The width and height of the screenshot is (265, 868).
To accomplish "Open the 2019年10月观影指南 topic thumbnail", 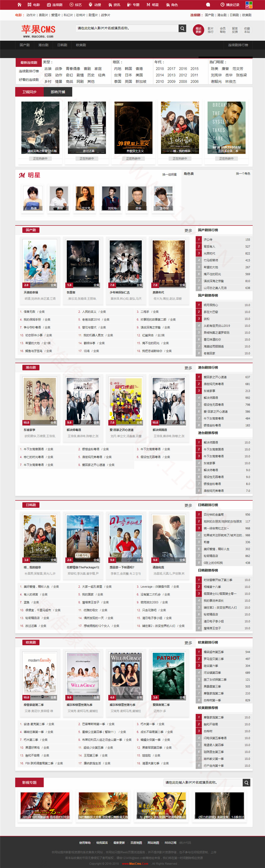I will (45, 806).
